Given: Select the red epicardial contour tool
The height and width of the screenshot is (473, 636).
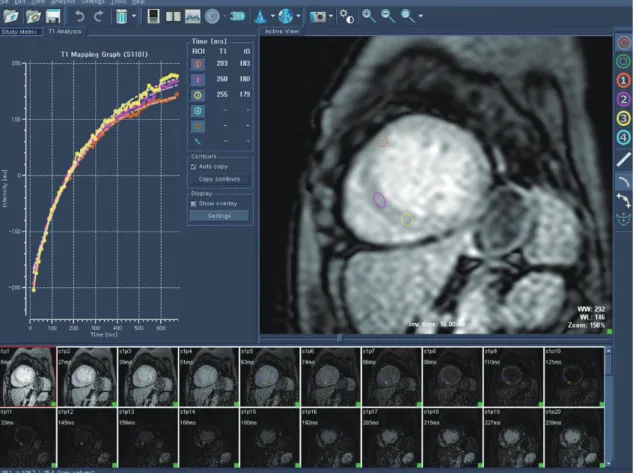Looking at the screenshot, I should click(624, 42).
